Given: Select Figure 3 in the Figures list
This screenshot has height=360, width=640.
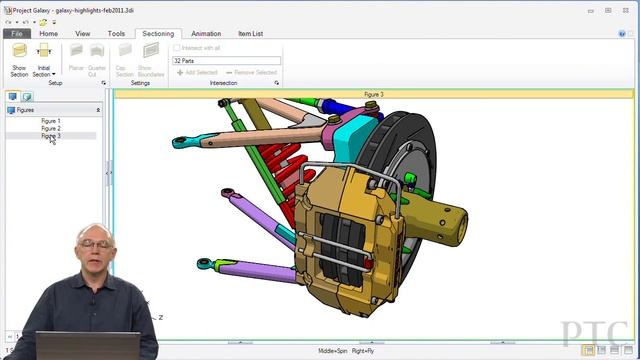Looking at the screenshot, I should [51, 136].
